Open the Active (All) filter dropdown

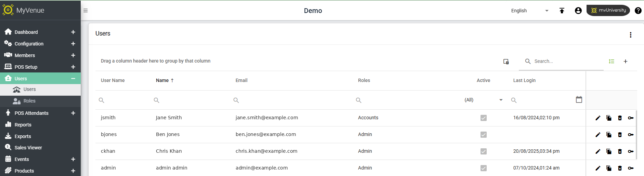(484, 100)
